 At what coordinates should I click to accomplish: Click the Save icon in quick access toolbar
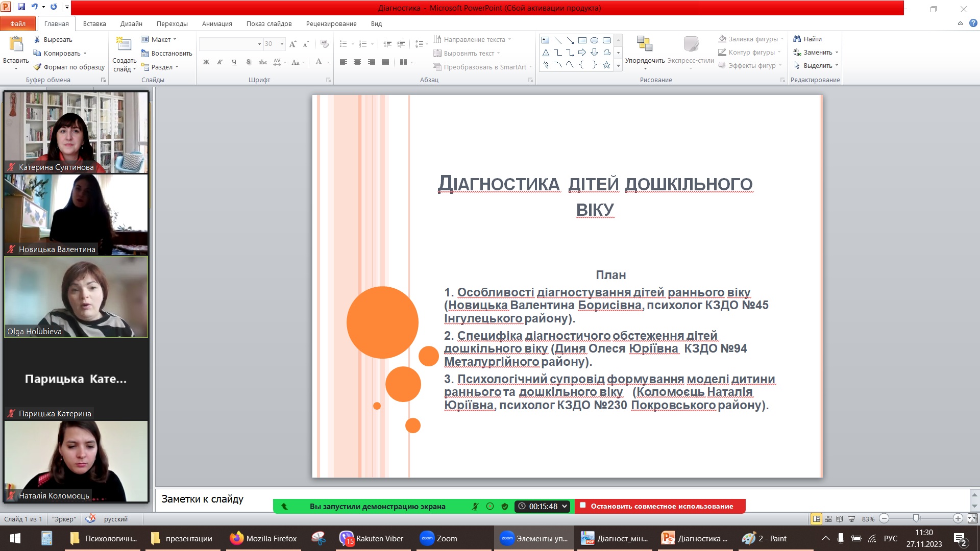21,7
